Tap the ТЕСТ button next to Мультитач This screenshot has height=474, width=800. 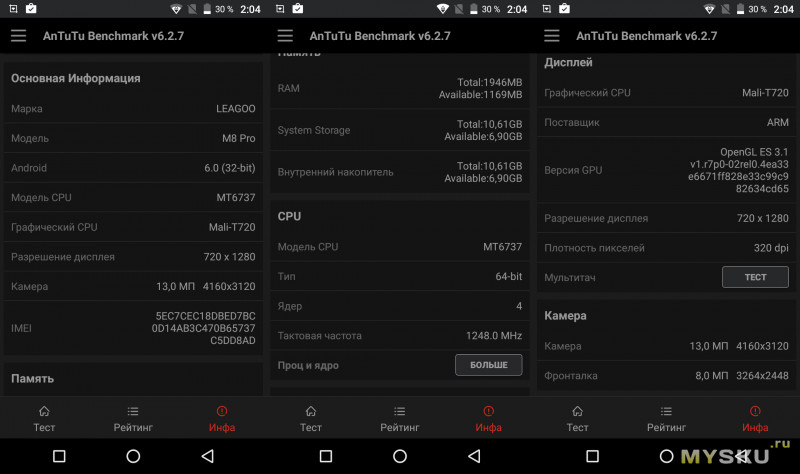[755, 277]
